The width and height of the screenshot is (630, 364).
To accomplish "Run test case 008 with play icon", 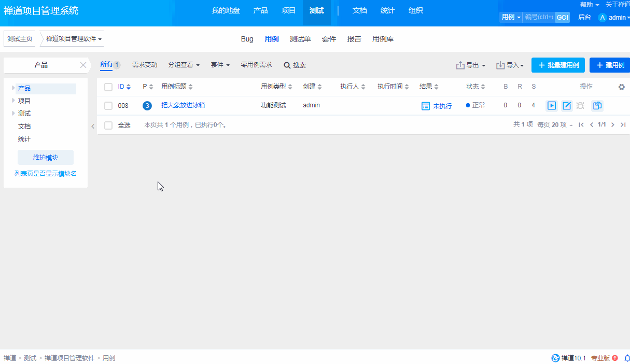I will 551,106.
